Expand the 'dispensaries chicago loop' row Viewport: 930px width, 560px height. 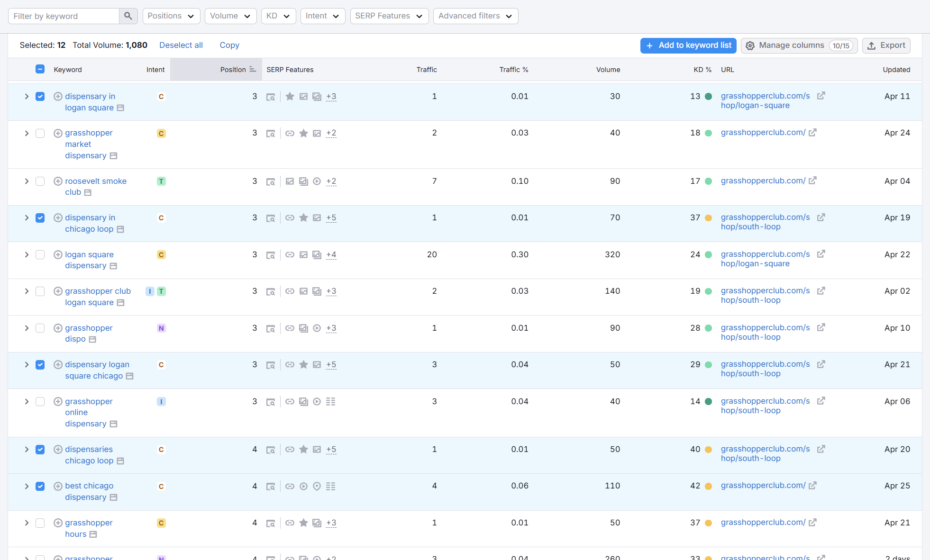coord(27,449)
